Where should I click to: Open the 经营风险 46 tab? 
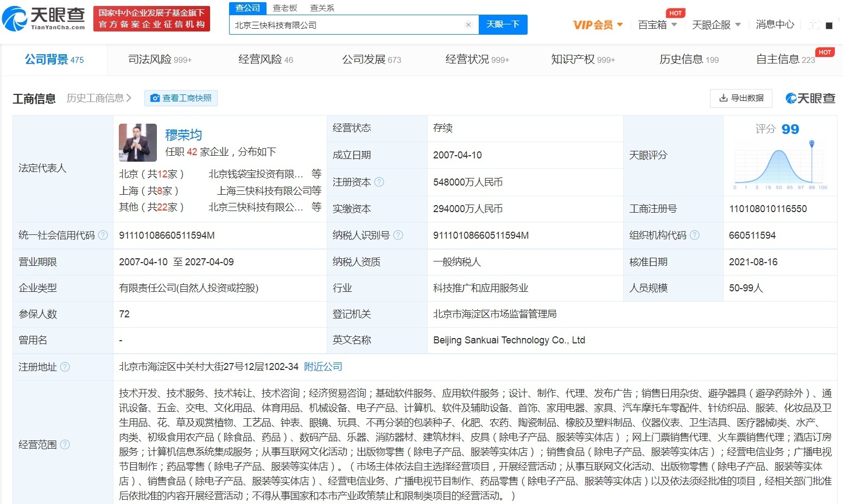coord(265,60)
